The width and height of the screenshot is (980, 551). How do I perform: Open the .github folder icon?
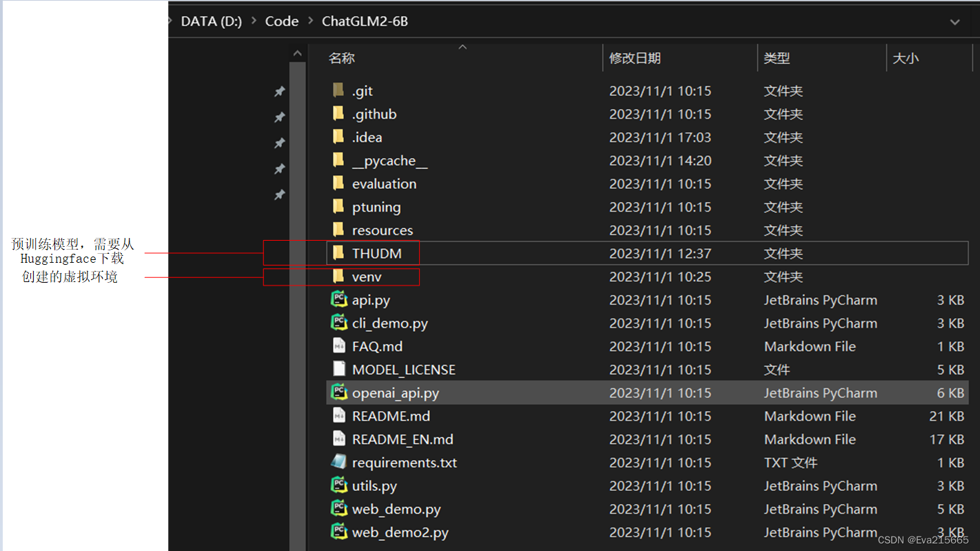[338, 114]
